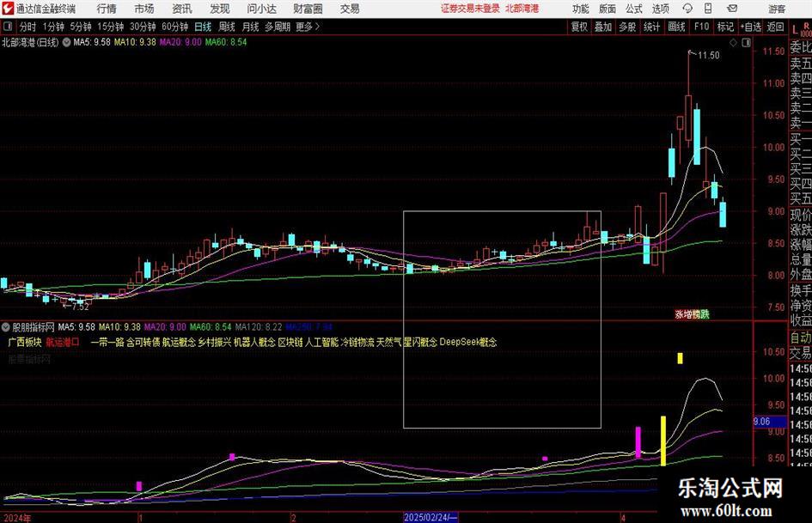Viewport: 812px width, 523px height.
Task: Open the 交易 menu
Action: point(350,9)
